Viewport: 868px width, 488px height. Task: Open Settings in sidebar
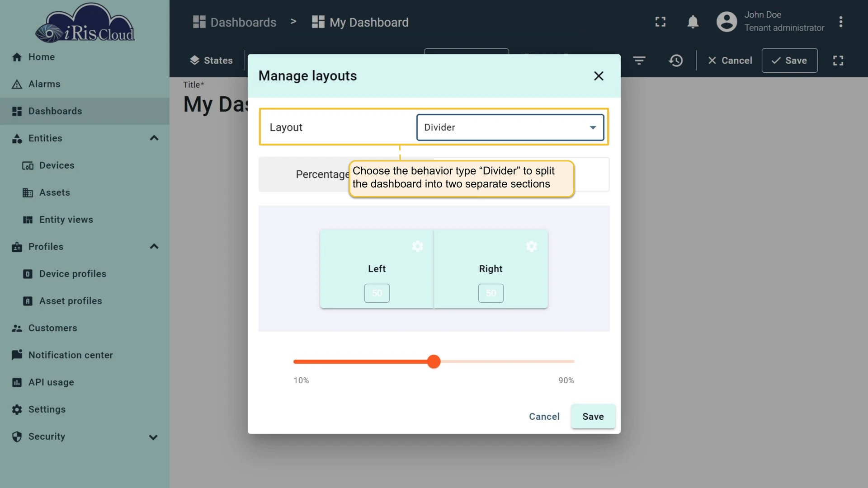(x=85, y=409)
